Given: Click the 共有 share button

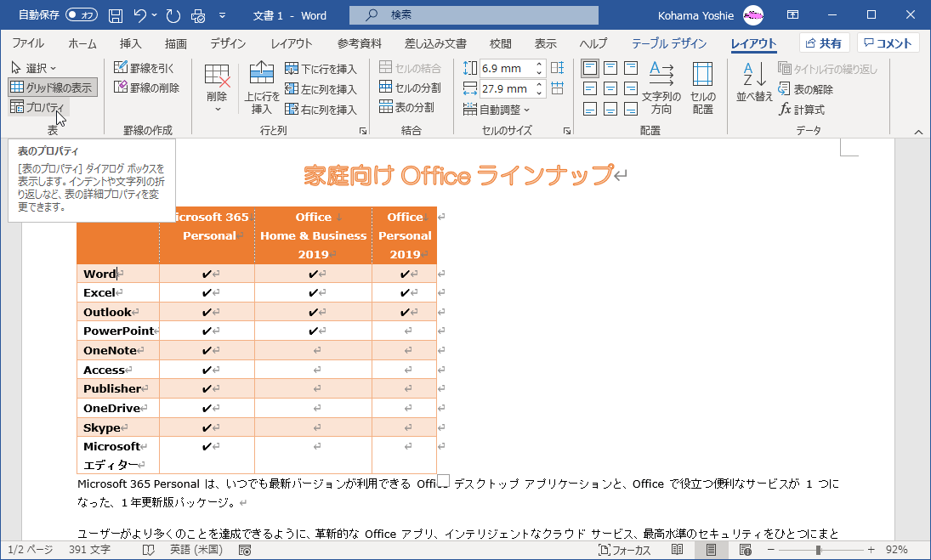Looking at the screenshot, I should [825, 43].
